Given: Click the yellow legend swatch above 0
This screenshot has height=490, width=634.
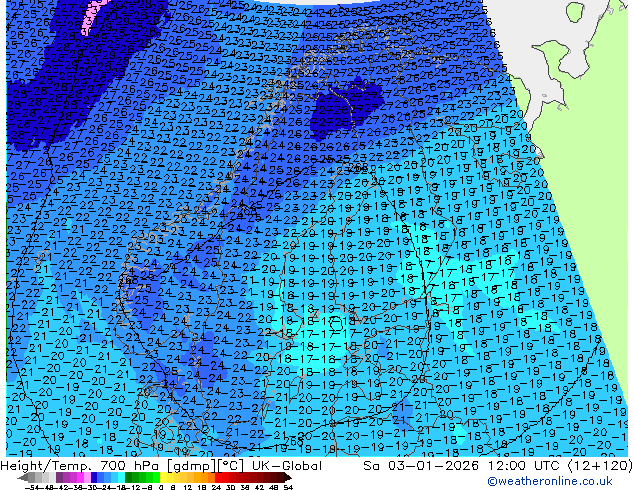Looking at the screenshot, I should pyautogui.click(x=163, y=477).
